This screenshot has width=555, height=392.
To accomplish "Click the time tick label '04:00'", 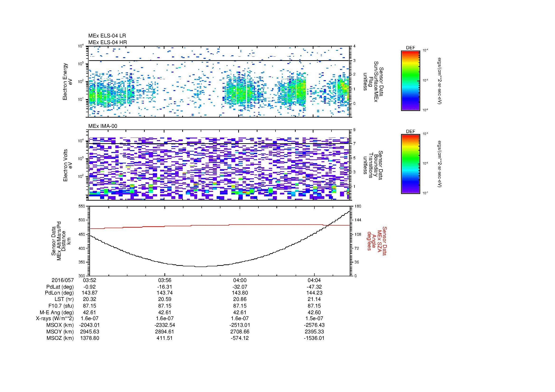I will click(240, 280).
